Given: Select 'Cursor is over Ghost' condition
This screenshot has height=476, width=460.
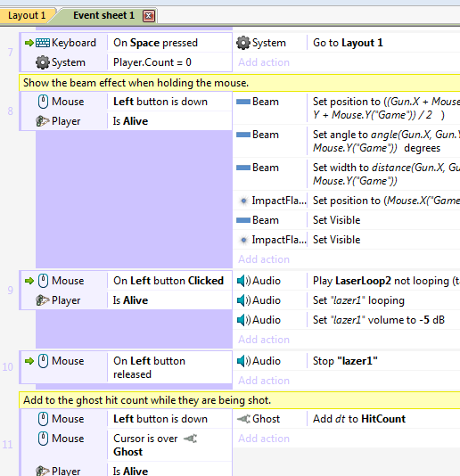Looking at the screenshot, I should pos(155,445).
